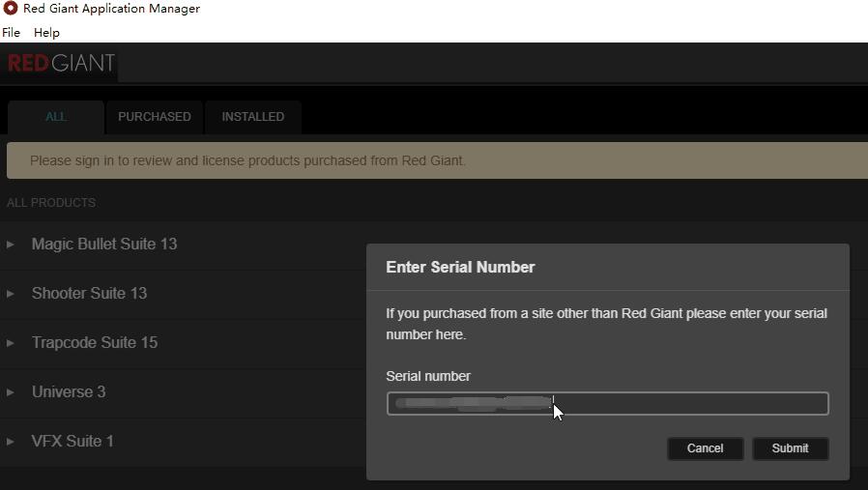
Task: Cancel the Enter Serial Number dialog
Action: point(705,448)
